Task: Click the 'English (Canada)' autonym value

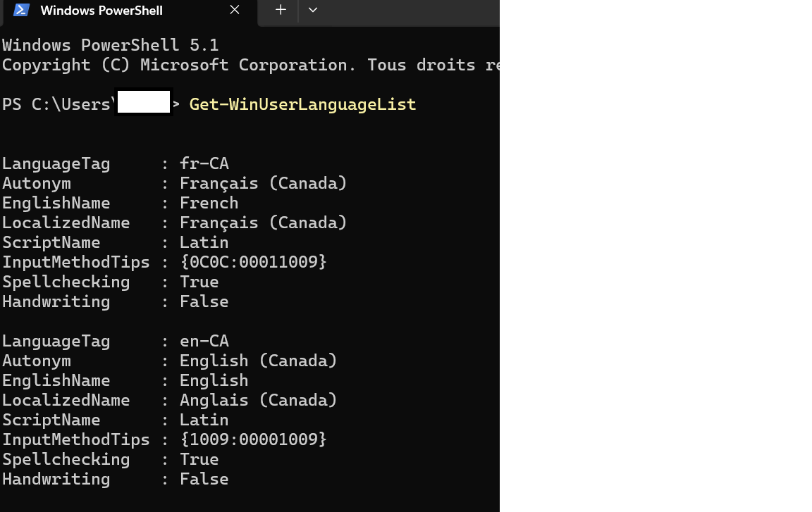Action: [259, 361]
